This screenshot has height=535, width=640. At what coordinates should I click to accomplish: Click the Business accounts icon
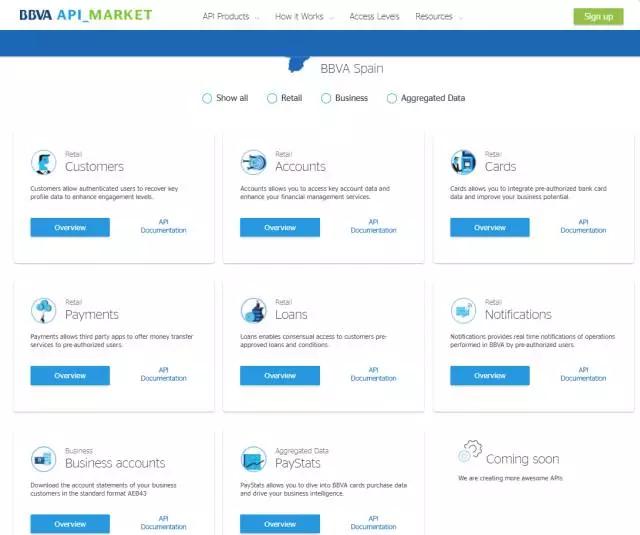click(43, 459)
